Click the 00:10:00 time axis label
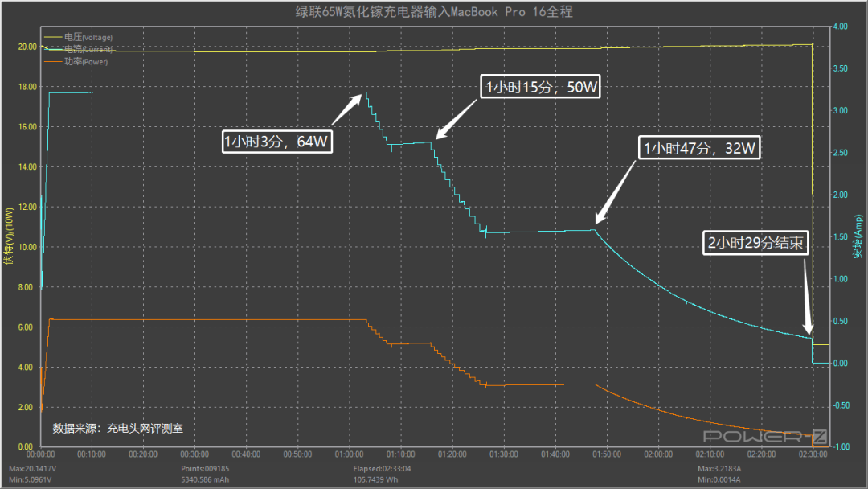The width and height of the screenshot is (868, 489). [x=92, y=454]
